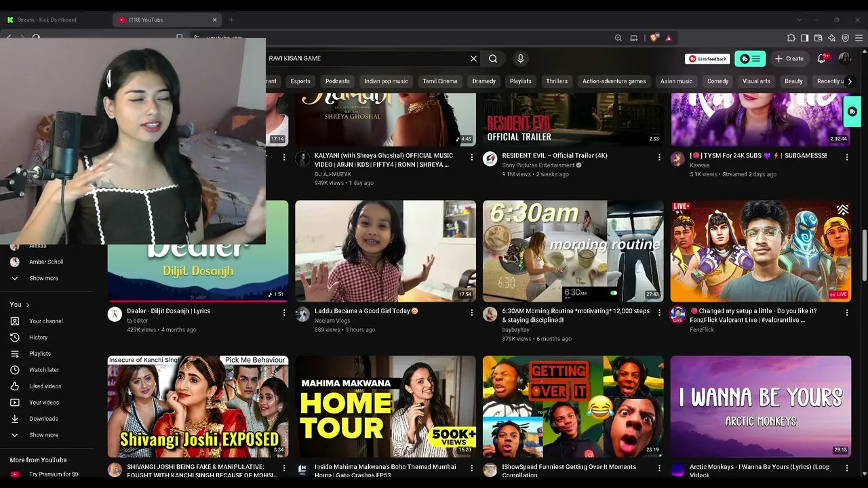Viewport: 868px width, 488px height.
Task: Click the YouTube search magnifier button
Action: (493, 58)
